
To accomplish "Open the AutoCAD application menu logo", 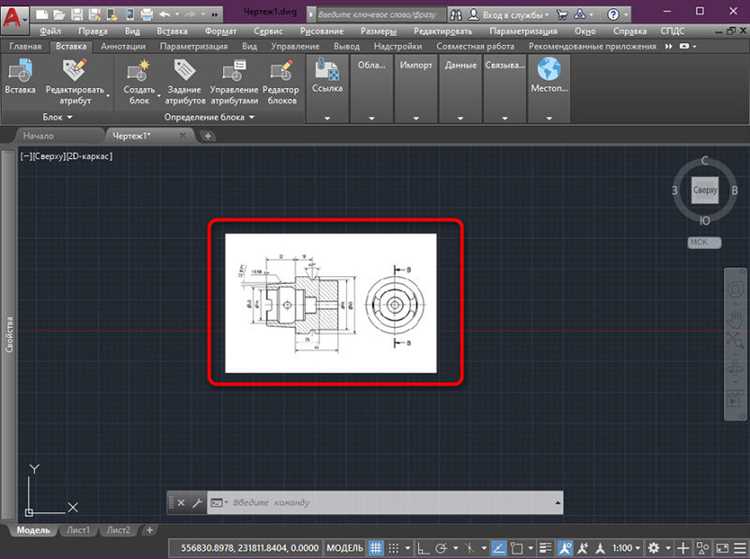I will coord(14,19).
